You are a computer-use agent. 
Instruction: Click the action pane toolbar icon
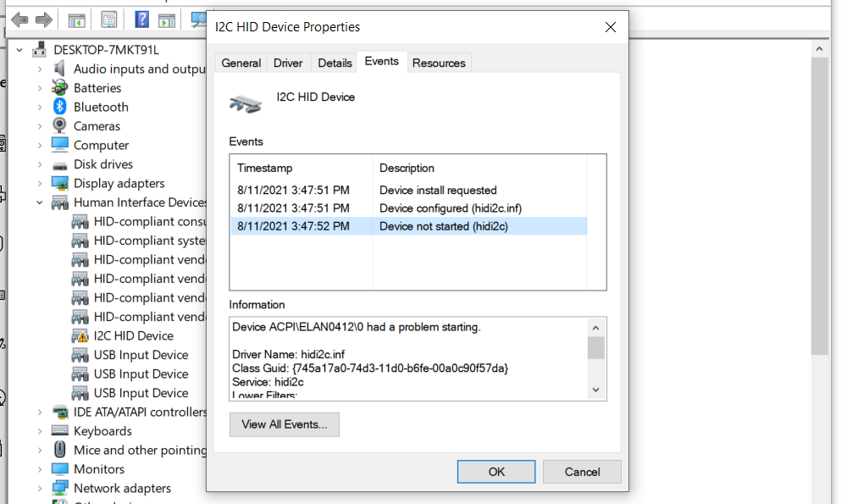(167, 21)
